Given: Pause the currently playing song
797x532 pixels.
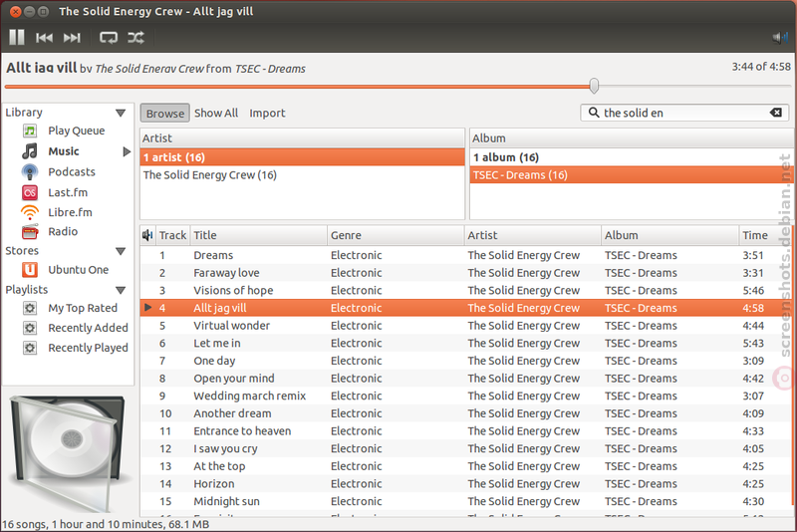Looking at the screenshot, I should [x=17, y=37].
